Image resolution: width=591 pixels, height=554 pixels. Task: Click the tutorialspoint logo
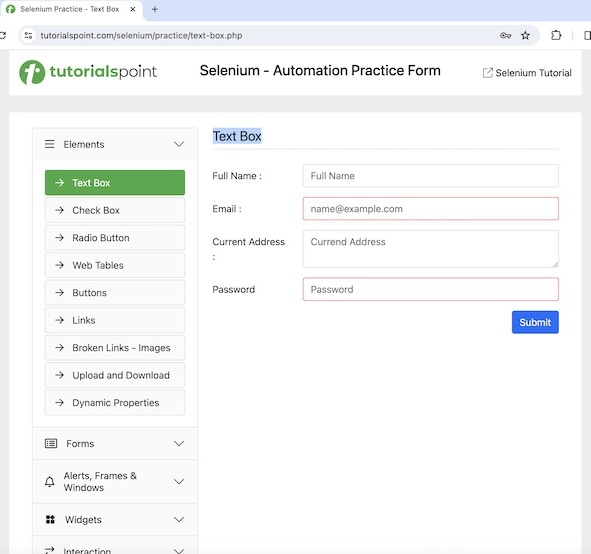point(88,72)
